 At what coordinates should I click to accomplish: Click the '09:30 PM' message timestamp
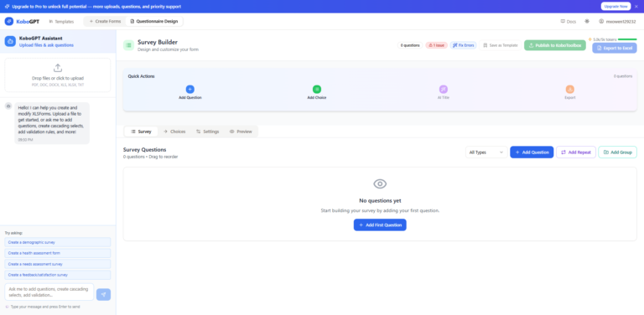click(x=25, y=140)
